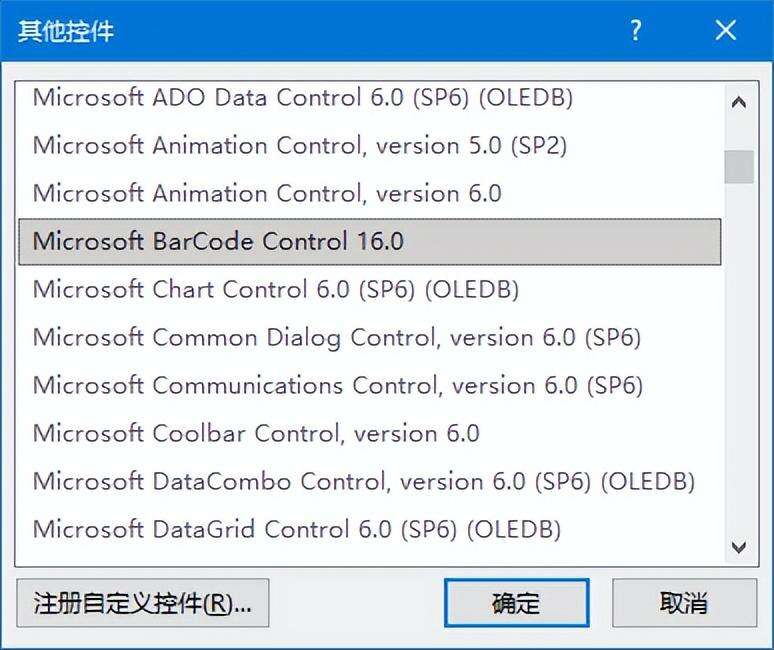Select Microsoft Animation Control, version 5.0 (SP2)

click(370, 145)
